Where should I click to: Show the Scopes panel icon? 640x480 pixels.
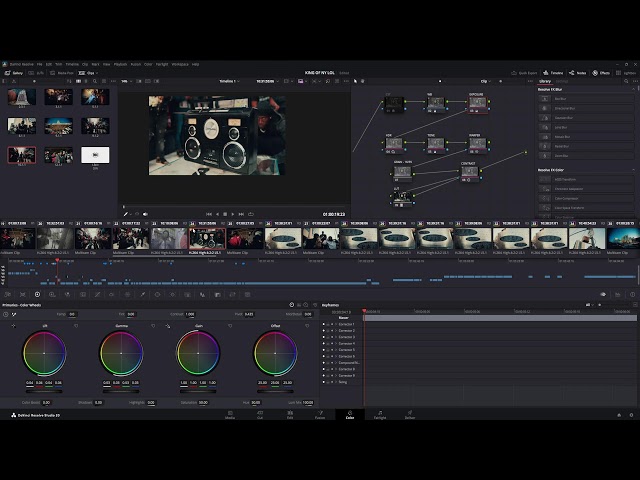pos(618,294)
